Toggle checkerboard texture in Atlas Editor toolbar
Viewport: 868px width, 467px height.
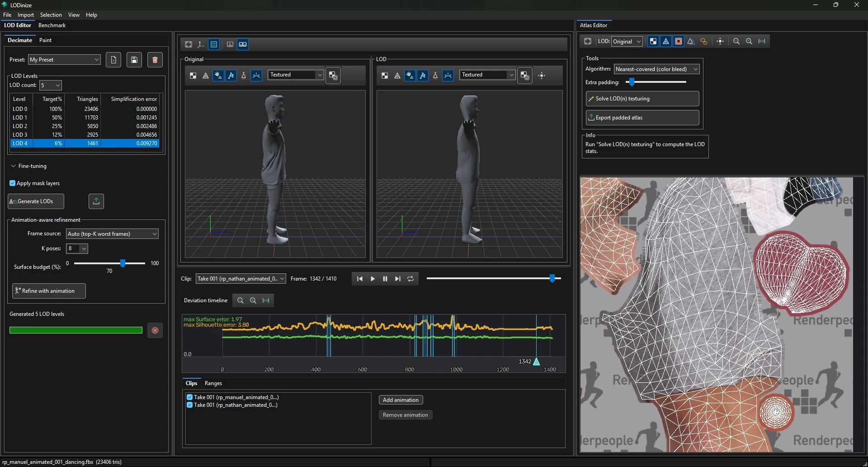click(x=653, y=41)
